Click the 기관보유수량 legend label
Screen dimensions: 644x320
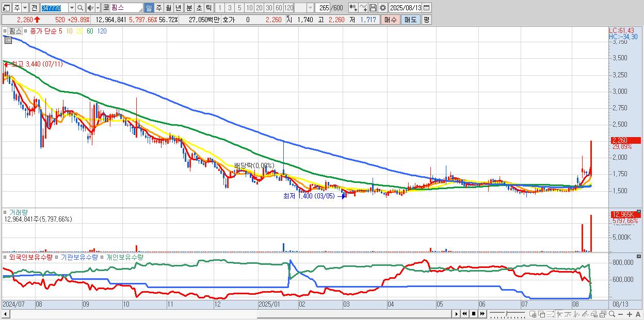79,257
